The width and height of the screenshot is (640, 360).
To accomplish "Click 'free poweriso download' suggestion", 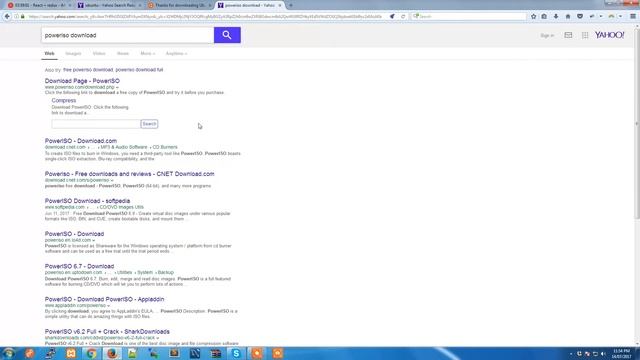I will tap(88, 70).
